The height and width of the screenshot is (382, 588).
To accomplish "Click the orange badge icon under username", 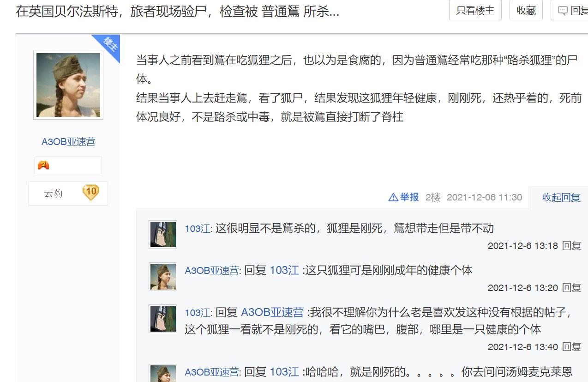I will [43, 165].
